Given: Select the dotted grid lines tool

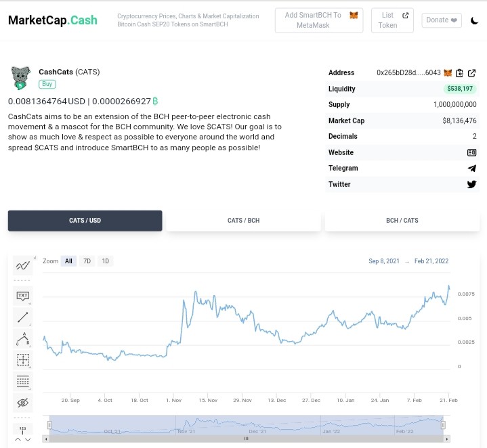Looking at the screenshot, I should [x=22, y=381].
